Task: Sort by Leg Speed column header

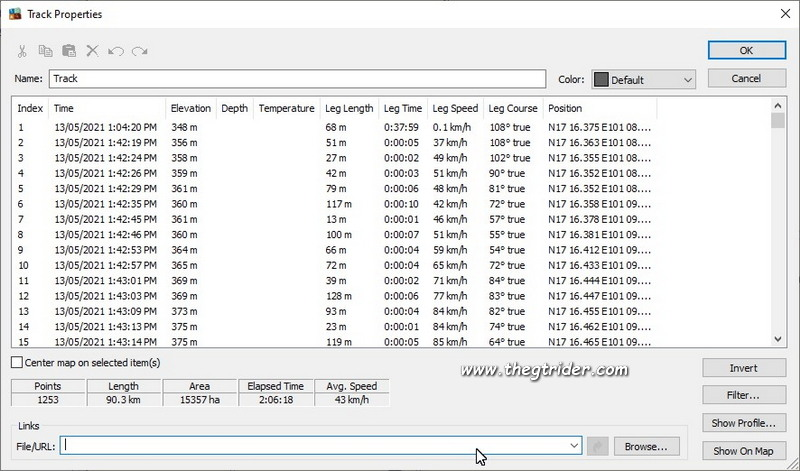Action: pos(455,108)
